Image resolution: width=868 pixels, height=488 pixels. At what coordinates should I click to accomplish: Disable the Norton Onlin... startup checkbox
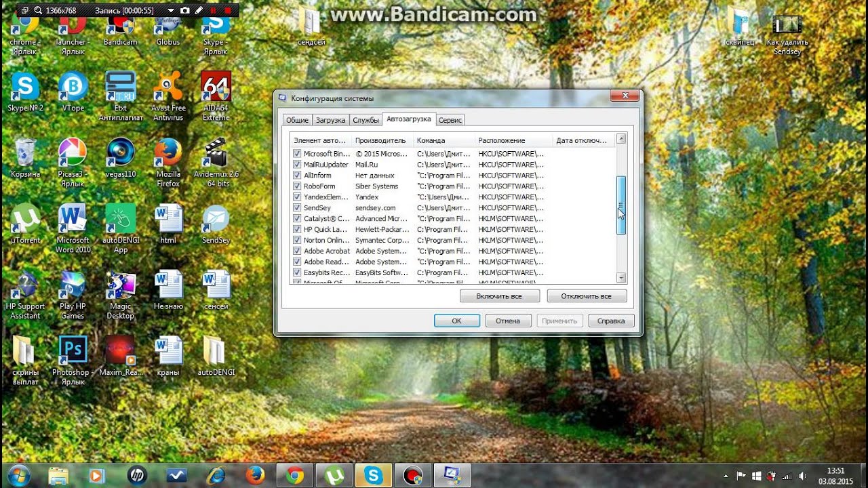tap(297, 240)
